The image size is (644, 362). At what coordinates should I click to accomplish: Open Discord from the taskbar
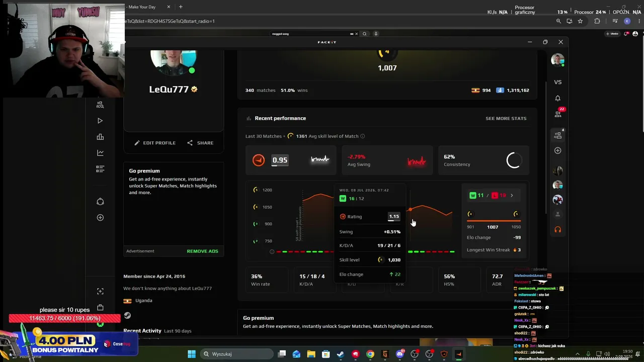coord(400,354)
